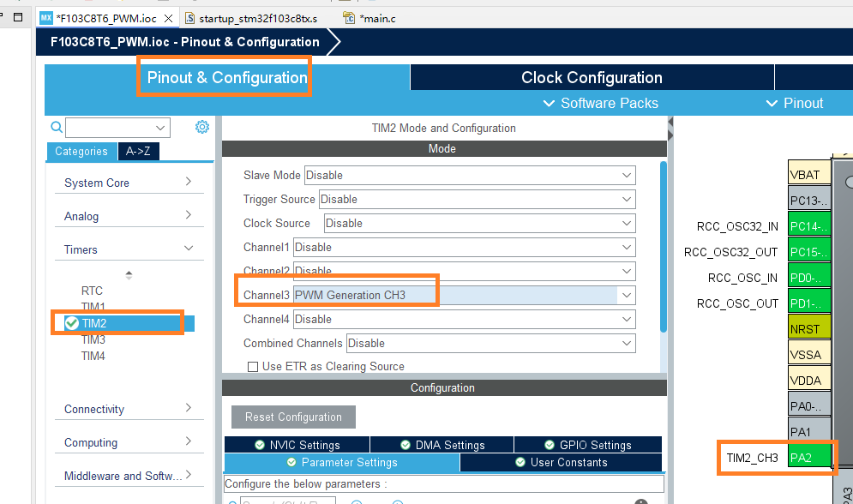Click the Mode panel vertical scrollbar
The image size is (853, 504).
pos(664,246)
